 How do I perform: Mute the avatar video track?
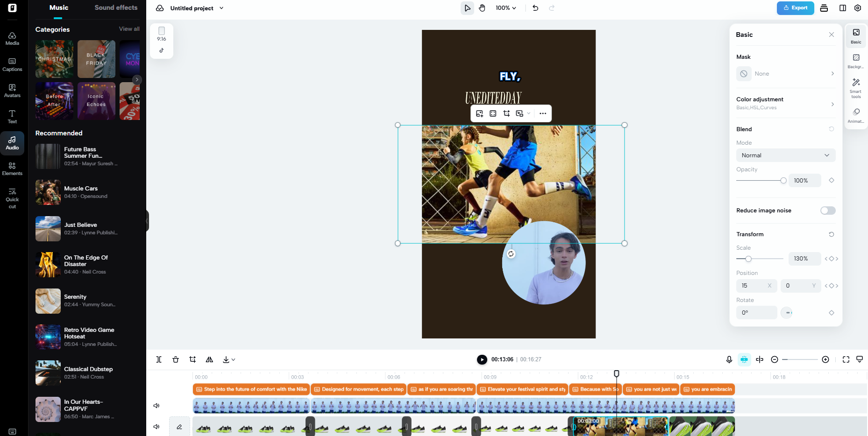pyautogui.click(x=157, y=406)
